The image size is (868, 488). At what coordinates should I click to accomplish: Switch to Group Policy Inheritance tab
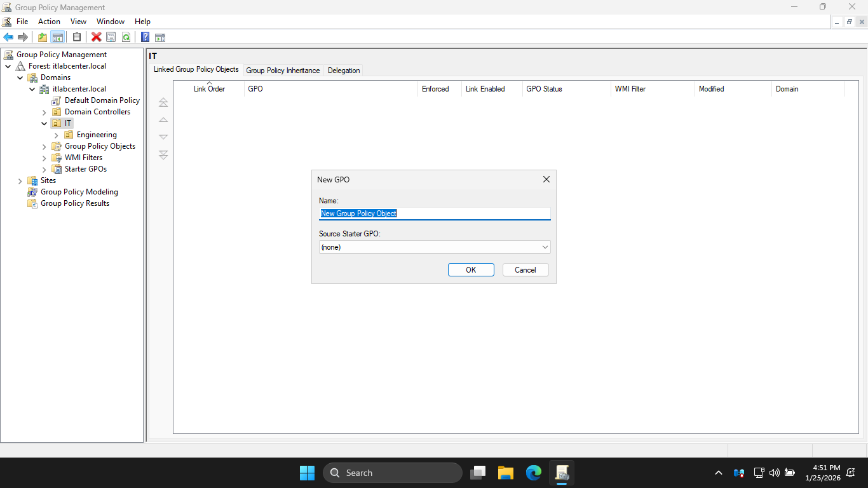point(283,71)
